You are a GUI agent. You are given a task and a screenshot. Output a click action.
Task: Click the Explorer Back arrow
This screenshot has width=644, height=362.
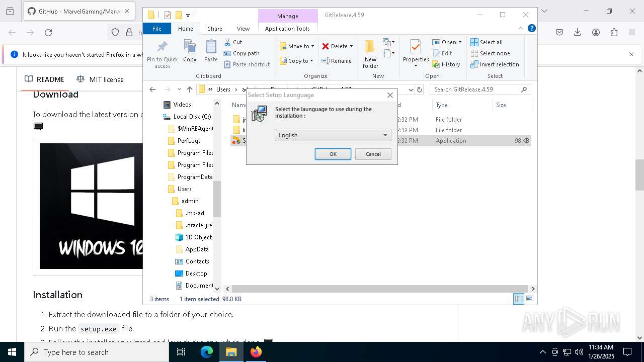(152, 89)
